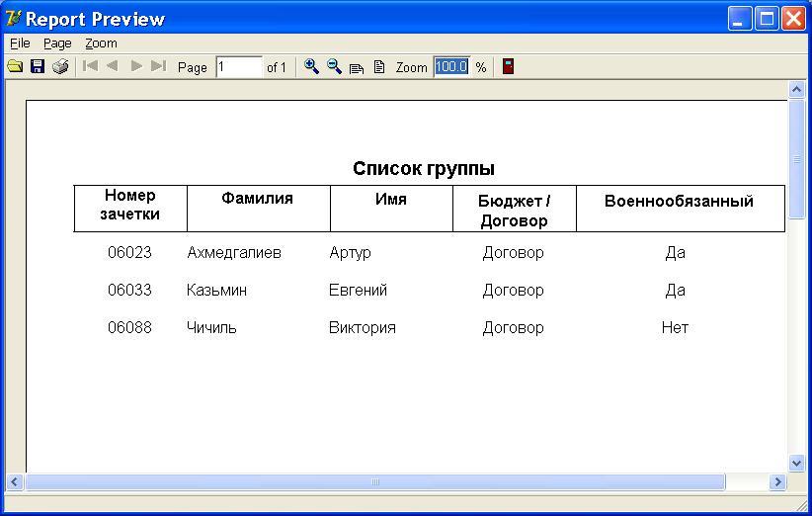Click "Да" in Ахмедгалиев row
The height and width of the screenshot is (516, 812).
click(676, 253)
